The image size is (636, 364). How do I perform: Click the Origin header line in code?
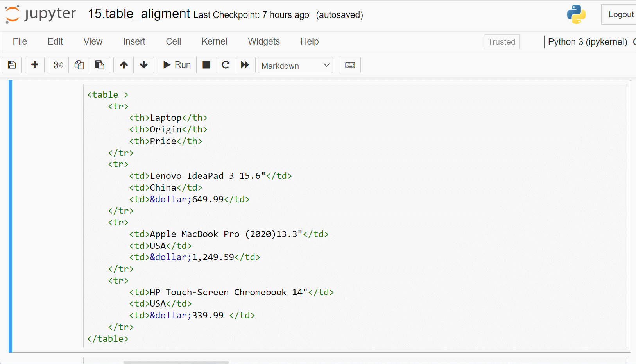[168, 129]
